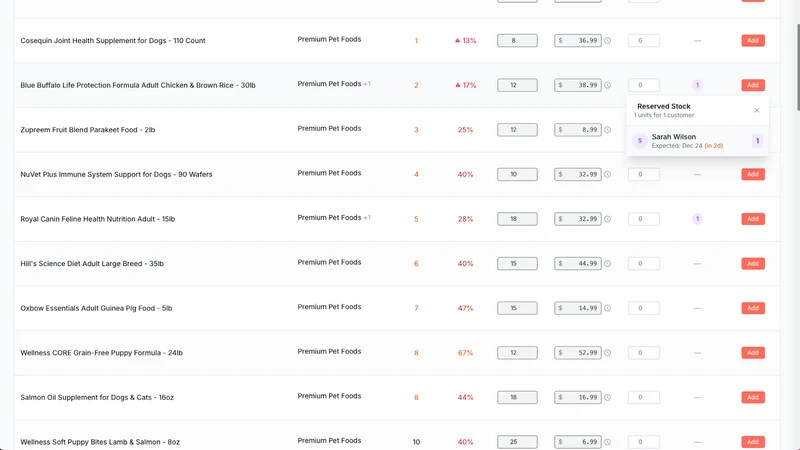Click the clock icon beside the 38.99 price
Screen dimensions: 800x450
(x=608, y=85)
